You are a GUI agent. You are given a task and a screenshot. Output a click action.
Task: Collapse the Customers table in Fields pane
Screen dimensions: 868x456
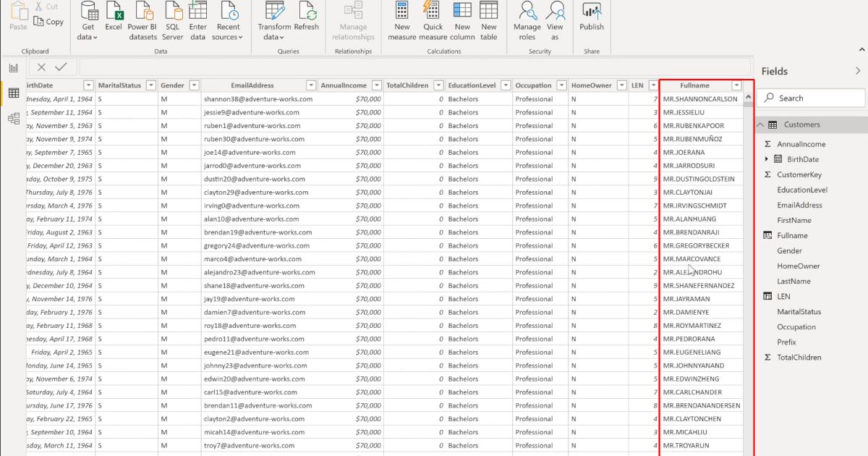pos(759,124)
